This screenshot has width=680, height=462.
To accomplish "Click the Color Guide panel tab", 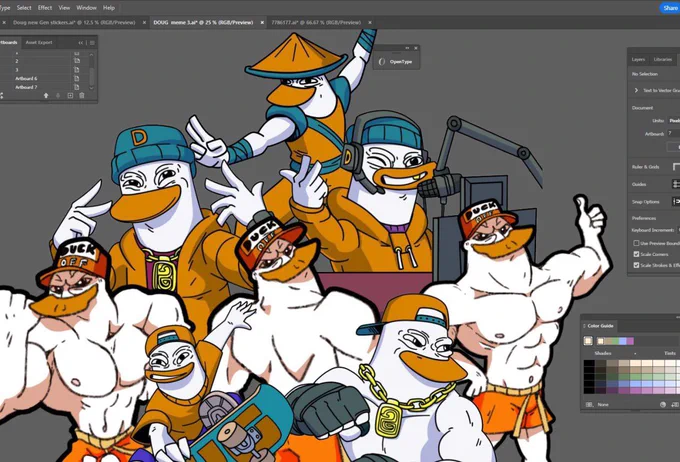I will pos(600,326).
